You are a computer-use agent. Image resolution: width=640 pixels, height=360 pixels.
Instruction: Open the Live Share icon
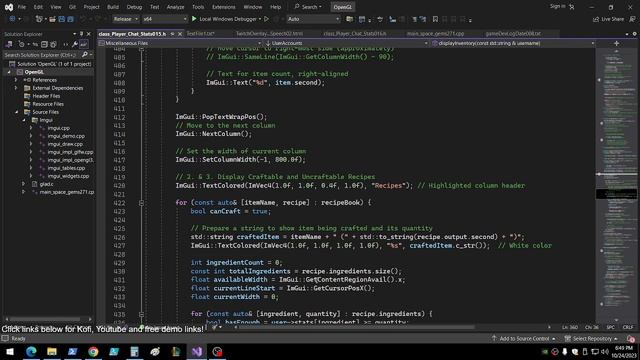pos(596,19)
